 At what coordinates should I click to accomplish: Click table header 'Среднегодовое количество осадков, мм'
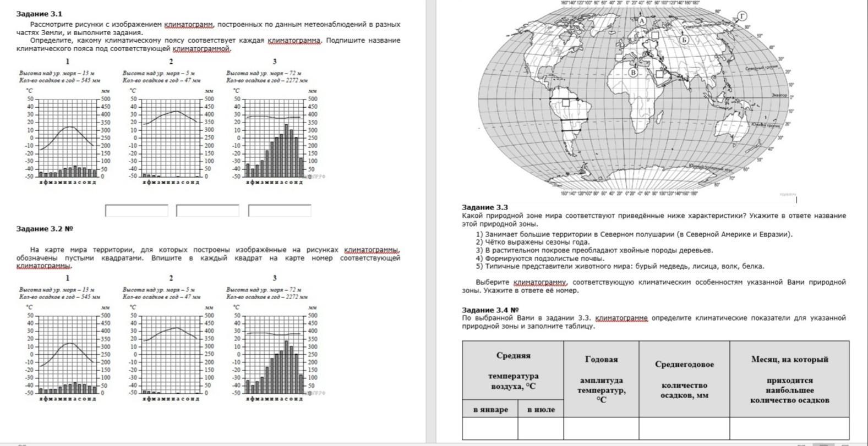point(684,379)
